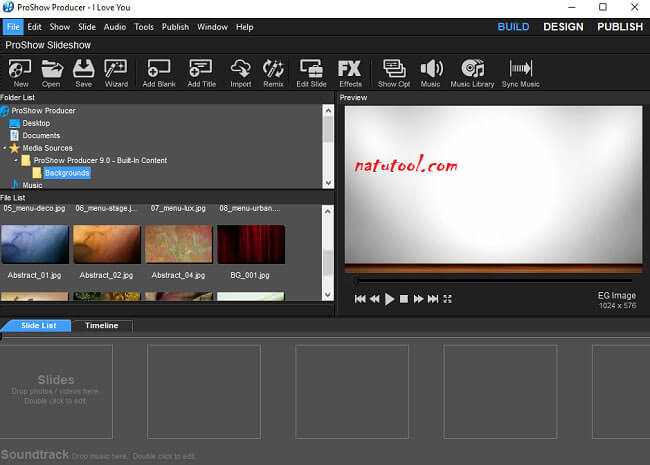Click the preview seek bar
The height and width of the screenshot is (465, 650).
[x=494, y=281]
